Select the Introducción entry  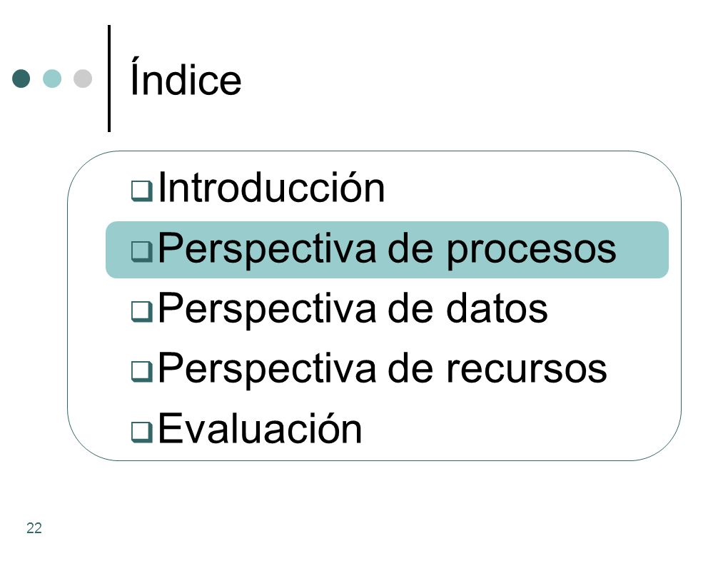tap(272, 188)
